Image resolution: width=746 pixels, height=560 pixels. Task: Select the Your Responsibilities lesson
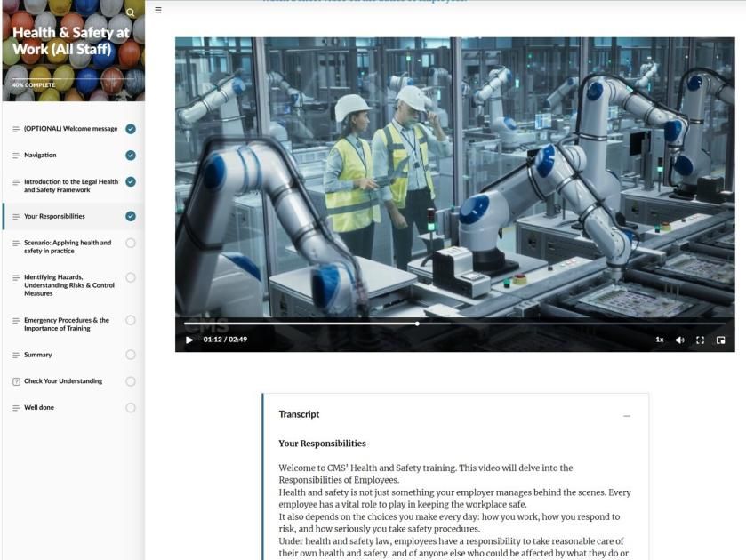pyautogui.click(x=74, y=217)
